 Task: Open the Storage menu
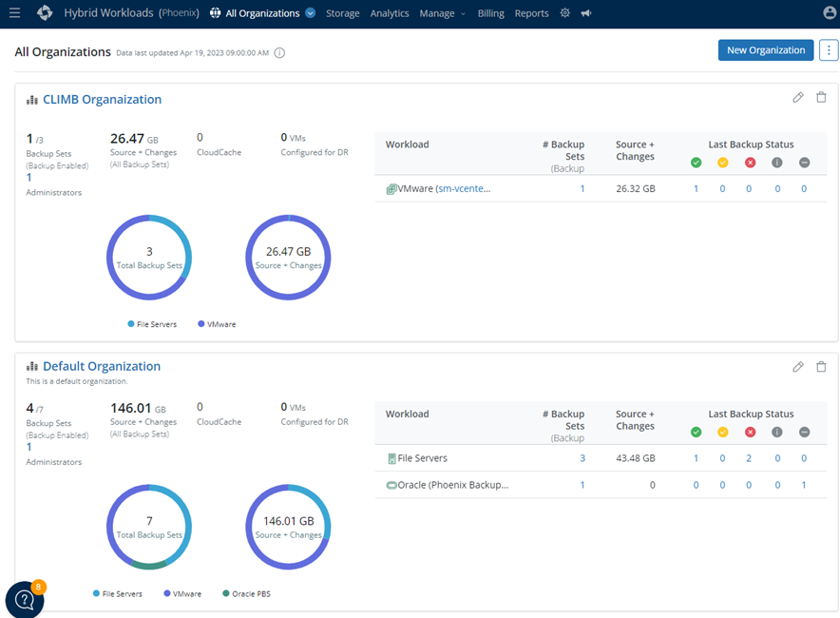click(343, 13)
